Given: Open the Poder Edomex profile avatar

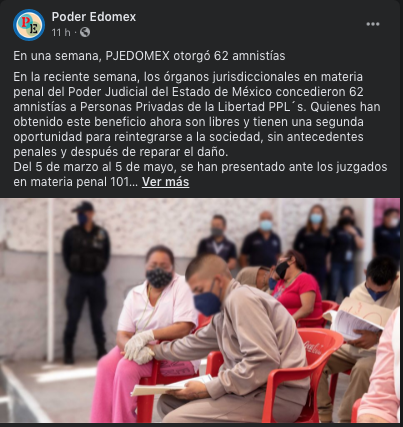Looking at the screenshot, I should tap(29, 25).
